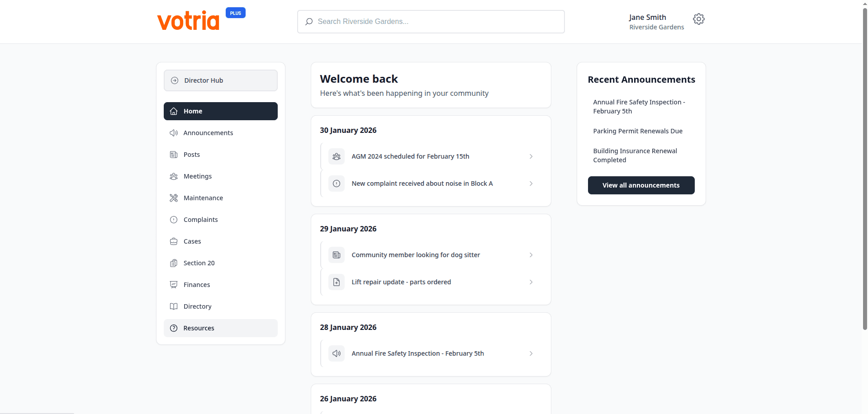Click the View all announcements button
The image size is (868, 414).
(641, 185)
